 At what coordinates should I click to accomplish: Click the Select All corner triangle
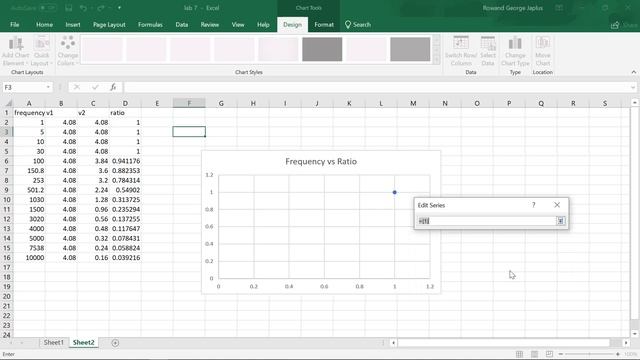pos(7,103)
